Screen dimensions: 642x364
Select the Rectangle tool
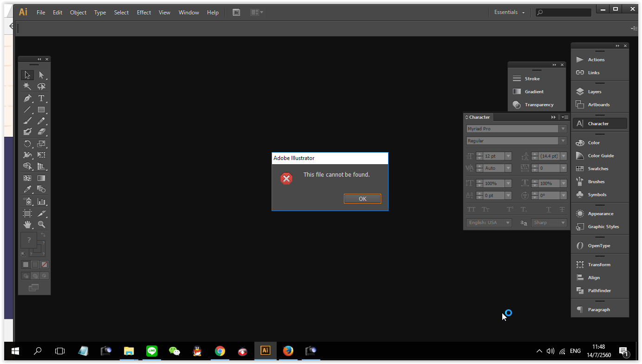41,110
